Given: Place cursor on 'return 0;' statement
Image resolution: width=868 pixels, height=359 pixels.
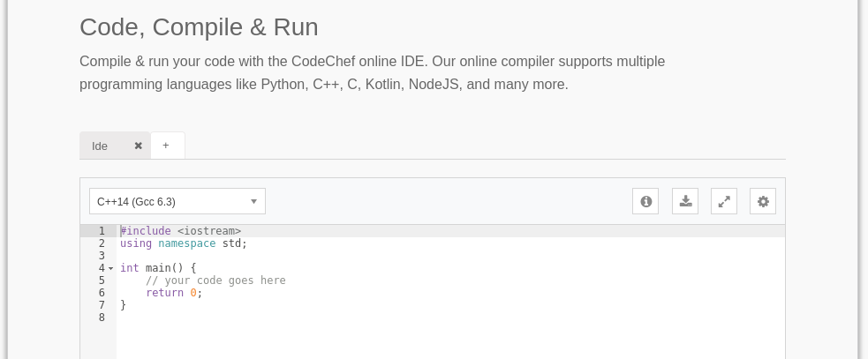Looking at the screenshot, I should [x=174, y=293].
